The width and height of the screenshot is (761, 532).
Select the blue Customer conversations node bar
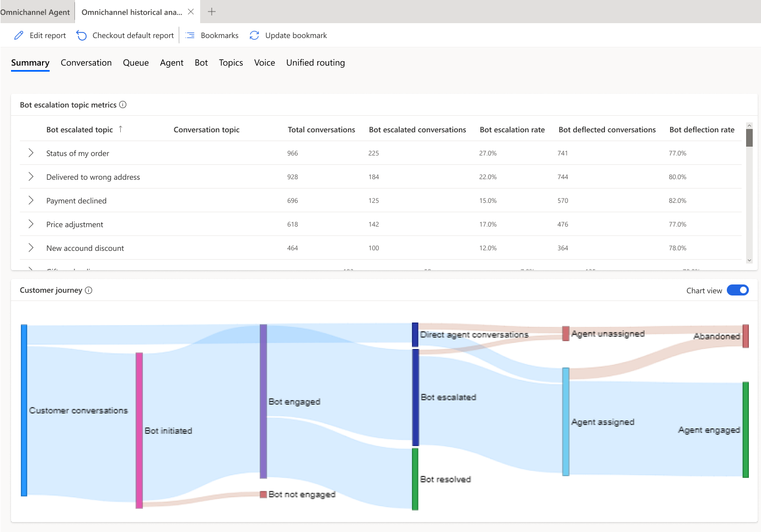24,410
